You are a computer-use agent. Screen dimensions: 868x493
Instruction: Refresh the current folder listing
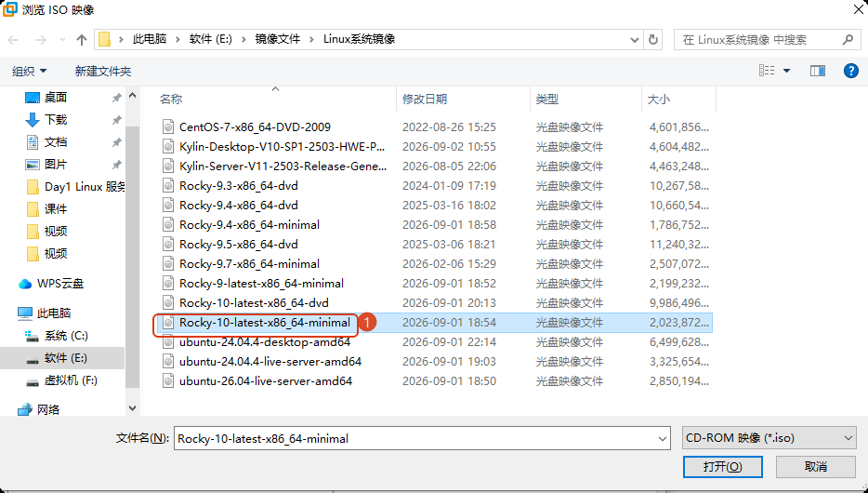point(653,40)
